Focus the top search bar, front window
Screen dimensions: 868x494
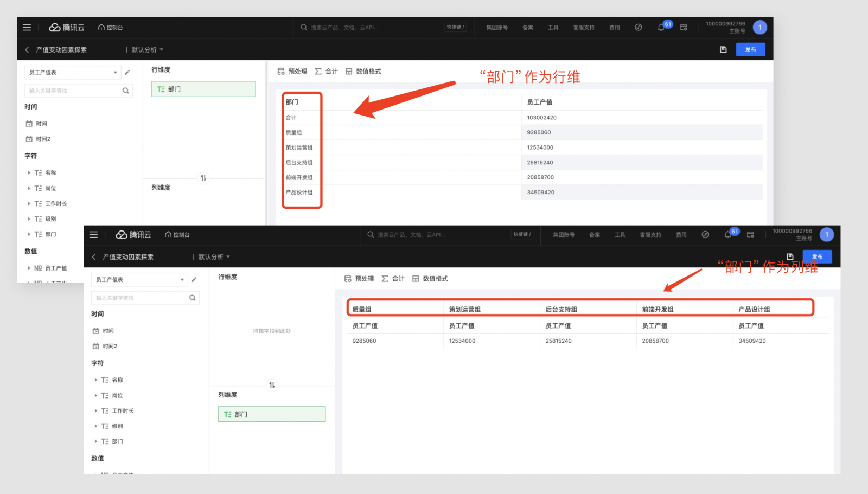[x=450, y=235]
